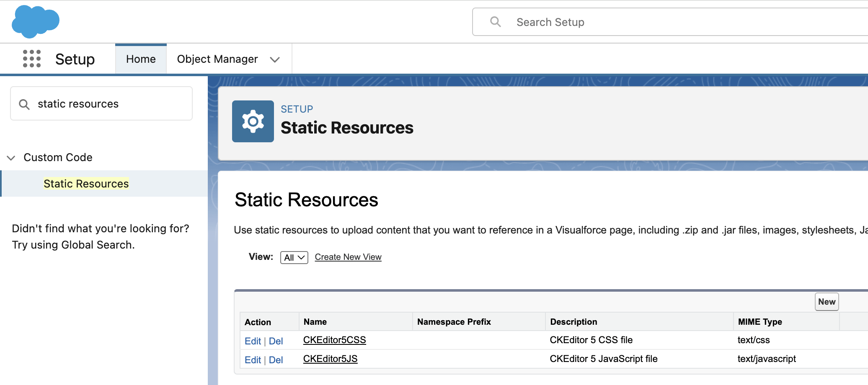This screenshot has height=385, width=868.
Task: Open the CKEditor5CSS resource
Action: 334,340
